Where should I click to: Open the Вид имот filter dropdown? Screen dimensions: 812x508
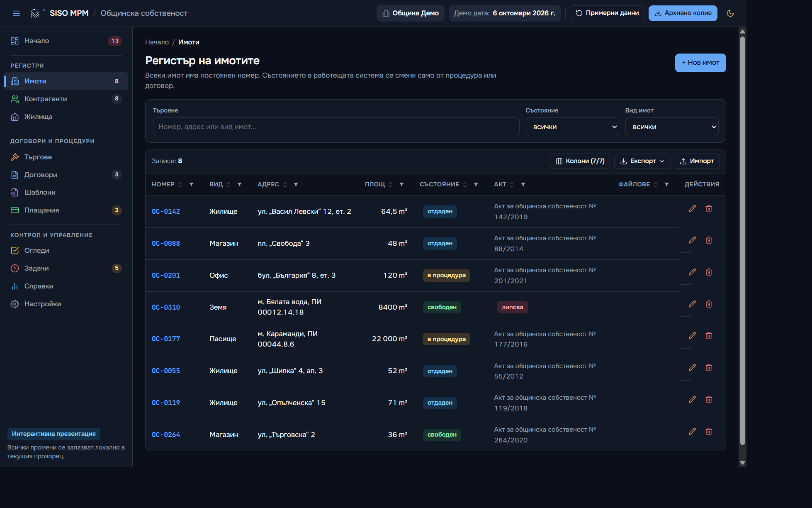[672, 127]
